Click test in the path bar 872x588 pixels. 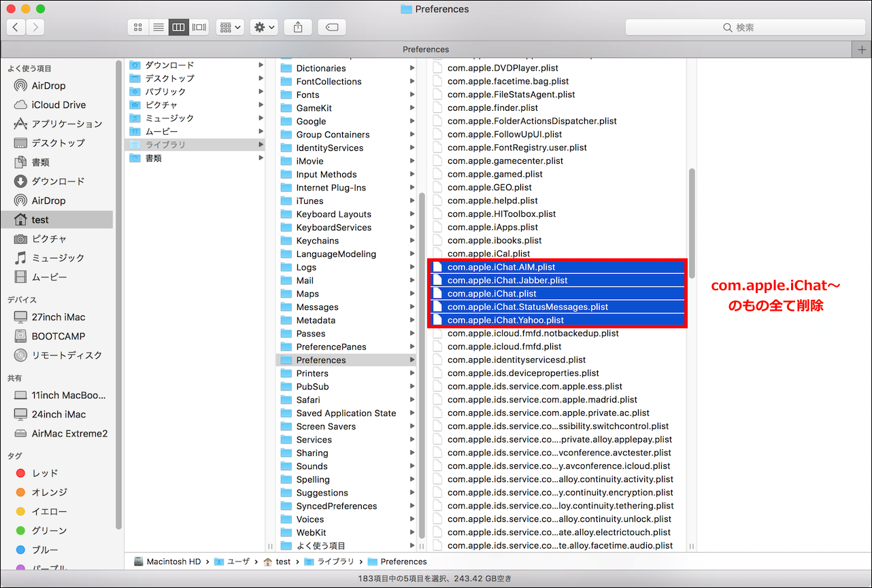click(x=277, y=561)
